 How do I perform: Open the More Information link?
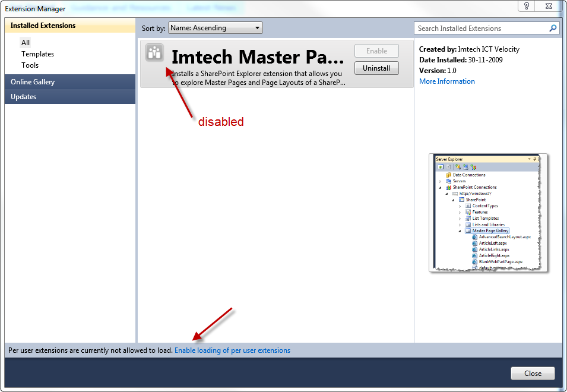point(447,81)
